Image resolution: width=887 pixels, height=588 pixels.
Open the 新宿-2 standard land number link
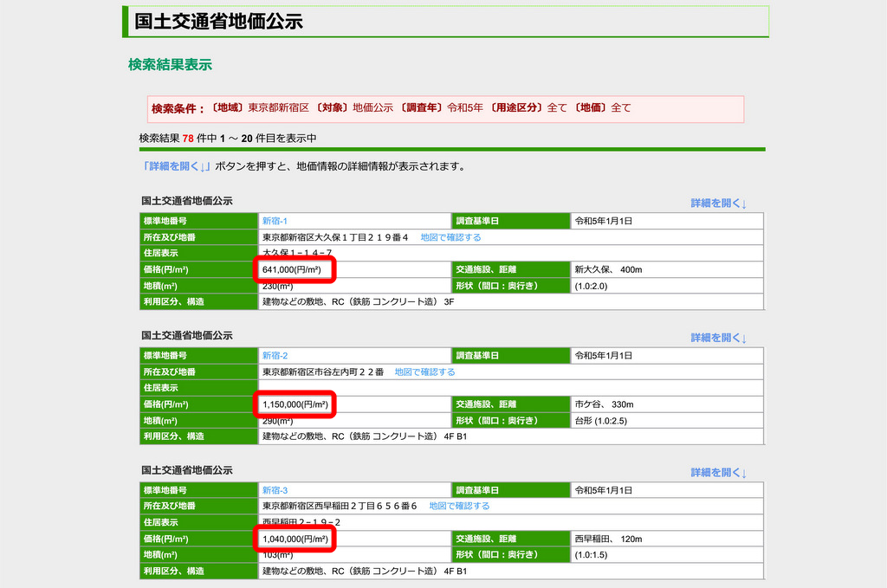(275, 356)
